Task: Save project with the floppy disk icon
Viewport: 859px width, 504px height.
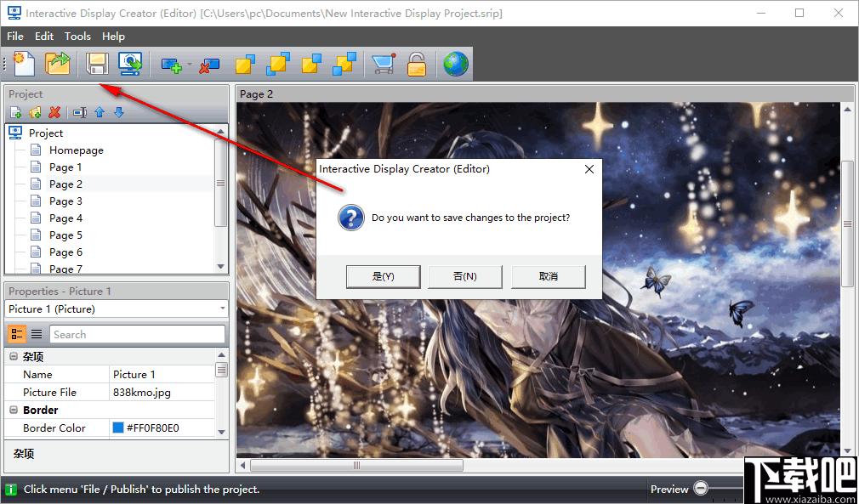Action: 96,64
